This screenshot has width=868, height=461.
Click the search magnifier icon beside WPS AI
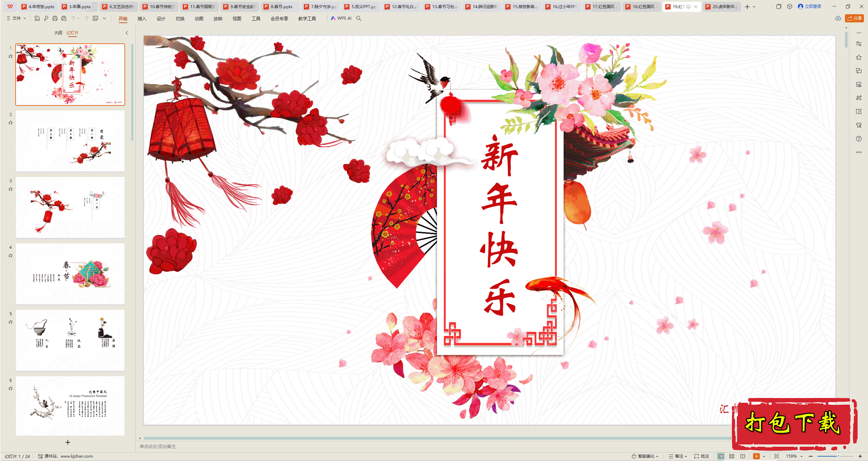359,19
